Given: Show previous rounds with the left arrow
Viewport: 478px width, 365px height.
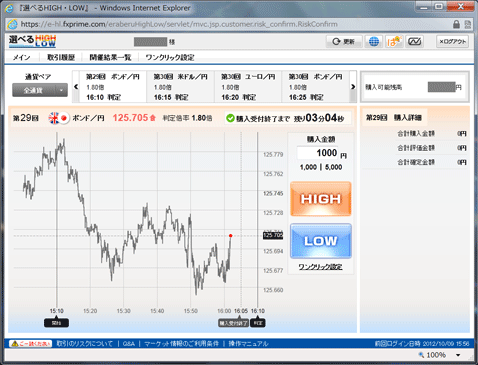Looking at the screenshot, I should tap(76, 87).
